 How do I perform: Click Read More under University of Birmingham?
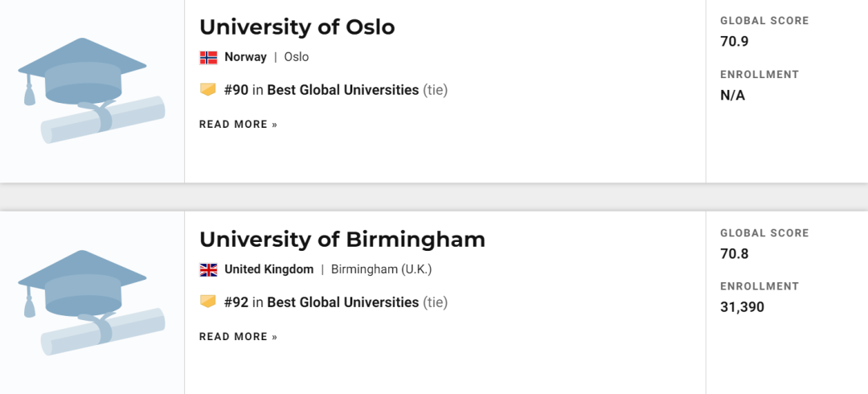(238, 337)
